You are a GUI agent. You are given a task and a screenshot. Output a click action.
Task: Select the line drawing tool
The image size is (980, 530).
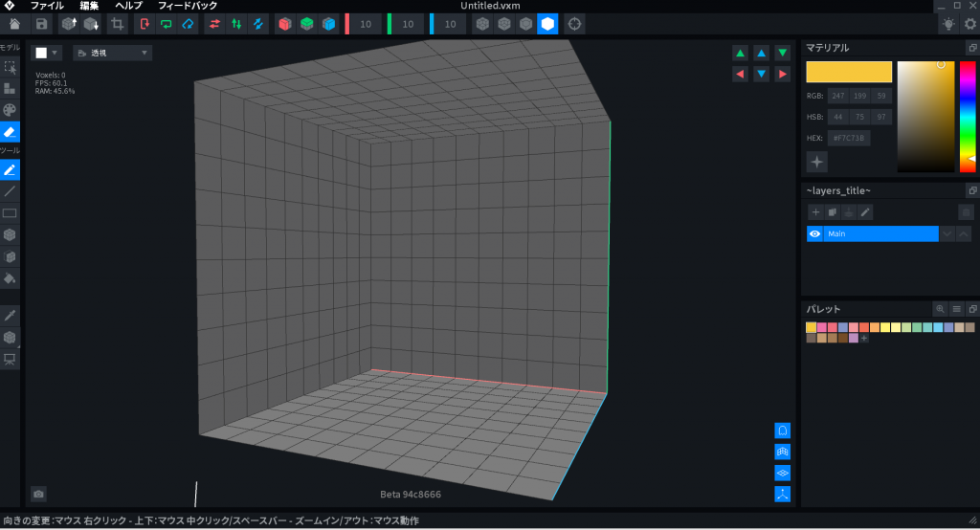pos(10,191)
